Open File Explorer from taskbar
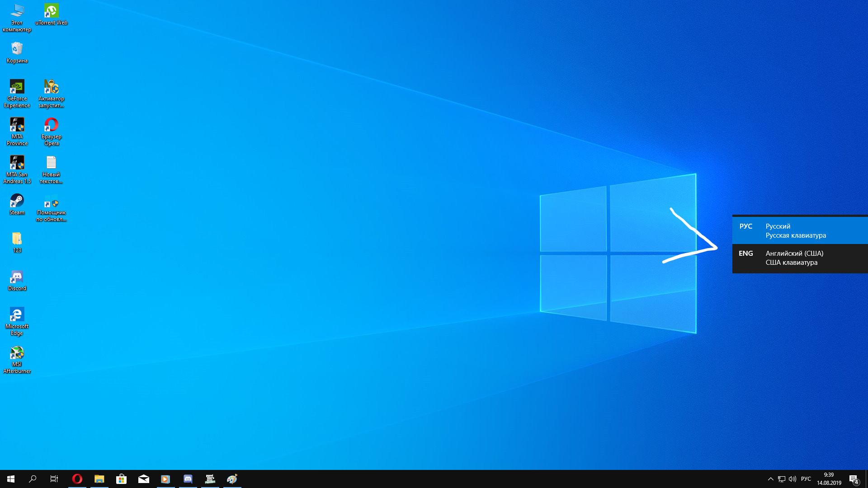The image size is (868, 488). pyautogui.click(x=99, y=479)
